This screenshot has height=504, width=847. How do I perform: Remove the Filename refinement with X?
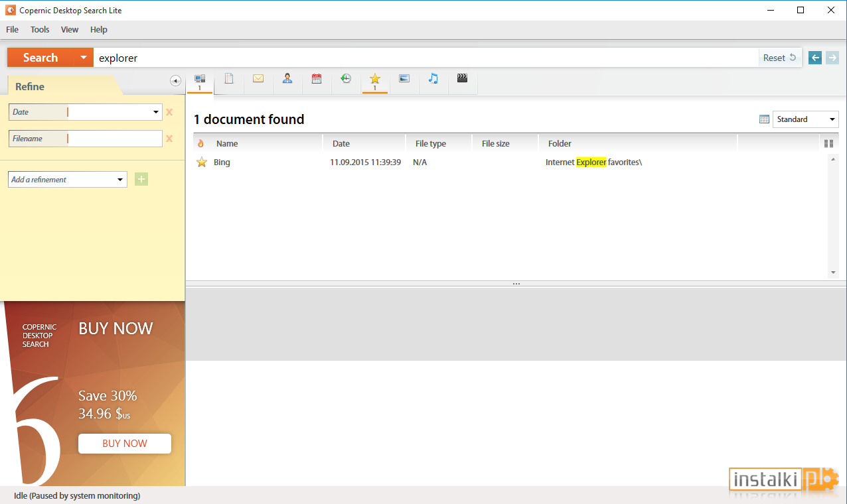click(x=169, y=139)
